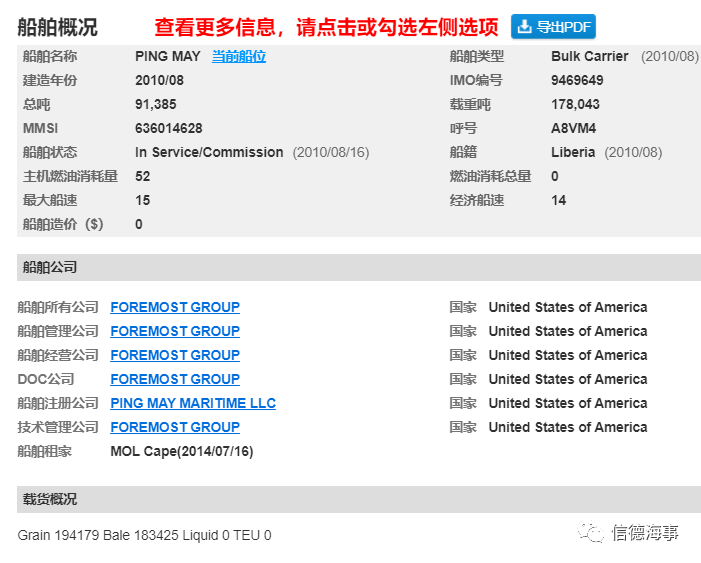
Task: Click the 载货概况 section header
Action: [x=359, y=499]
